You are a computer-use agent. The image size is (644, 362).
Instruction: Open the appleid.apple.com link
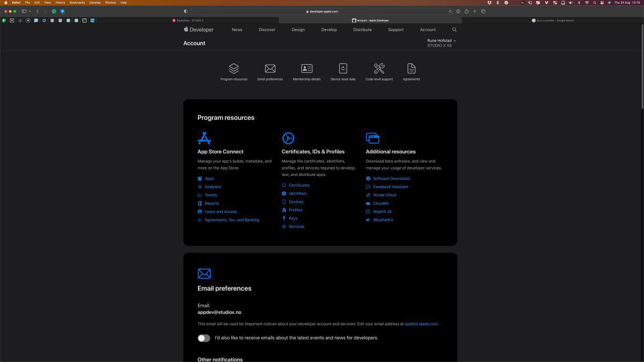tap(421, 324)
